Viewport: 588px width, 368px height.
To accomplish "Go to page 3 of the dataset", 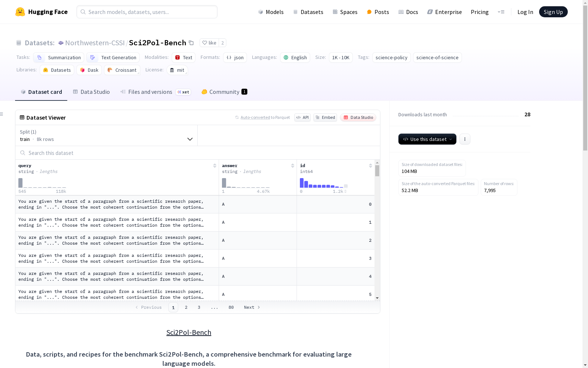I will pyautogui.click(x=199, y=307).
